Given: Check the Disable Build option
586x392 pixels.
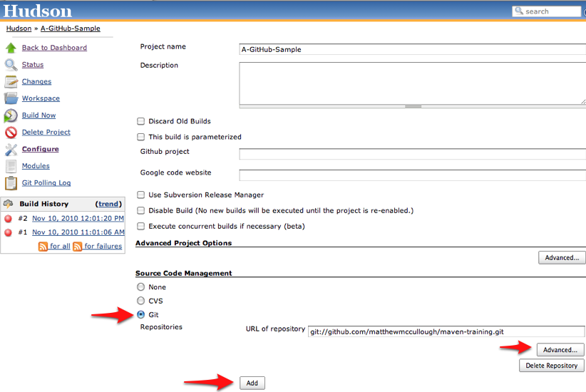Looking at the screenshot, I should coord(141,210).
